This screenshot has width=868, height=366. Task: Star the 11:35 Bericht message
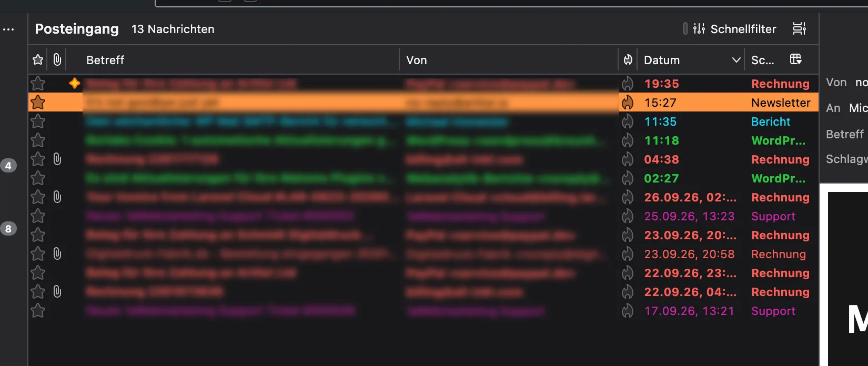38,121
